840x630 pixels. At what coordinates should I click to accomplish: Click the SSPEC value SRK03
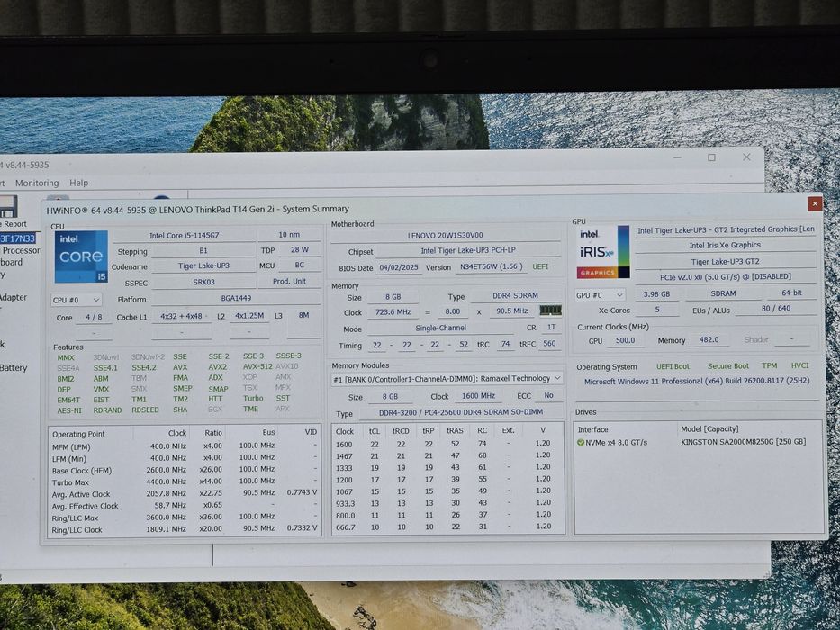pyautogui.click(x=203, y=282)
